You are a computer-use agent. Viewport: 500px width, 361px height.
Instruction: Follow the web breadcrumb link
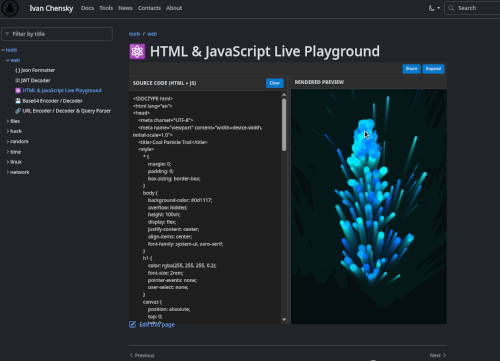(x=152, y=34)
